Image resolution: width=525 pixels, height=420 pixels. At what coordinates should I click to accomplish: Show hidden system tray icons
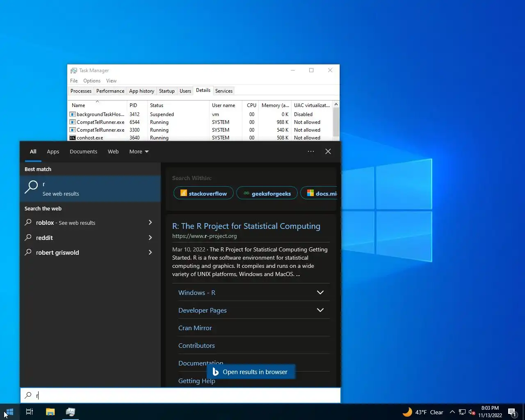452,412
